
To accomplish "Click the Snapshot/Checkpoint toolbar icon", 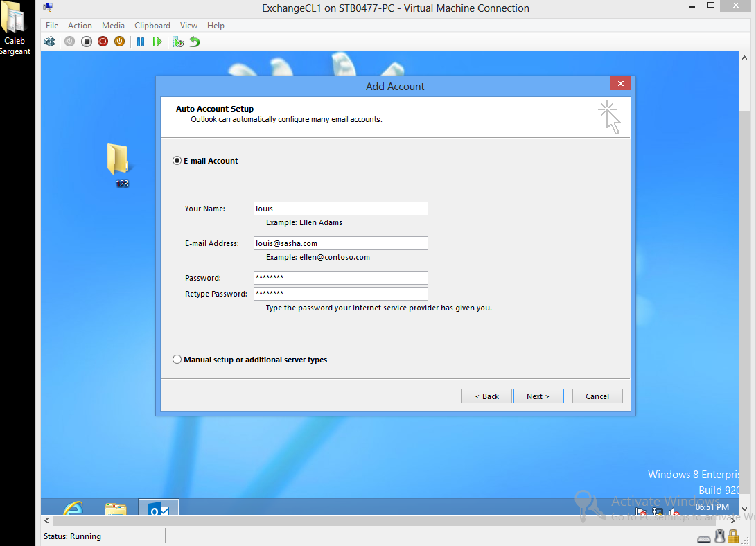I will pyautogui.click(x=178, y=42).
